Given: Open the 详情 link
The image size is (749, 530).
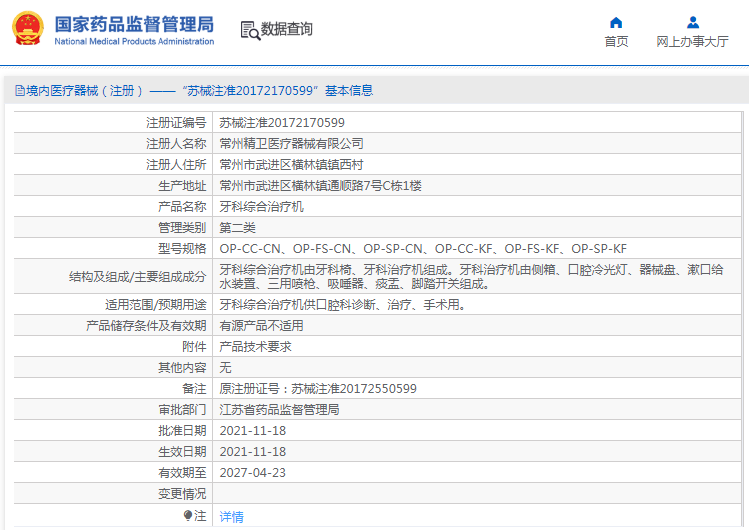Looking at the screenshot, I should tap(231, 516).
